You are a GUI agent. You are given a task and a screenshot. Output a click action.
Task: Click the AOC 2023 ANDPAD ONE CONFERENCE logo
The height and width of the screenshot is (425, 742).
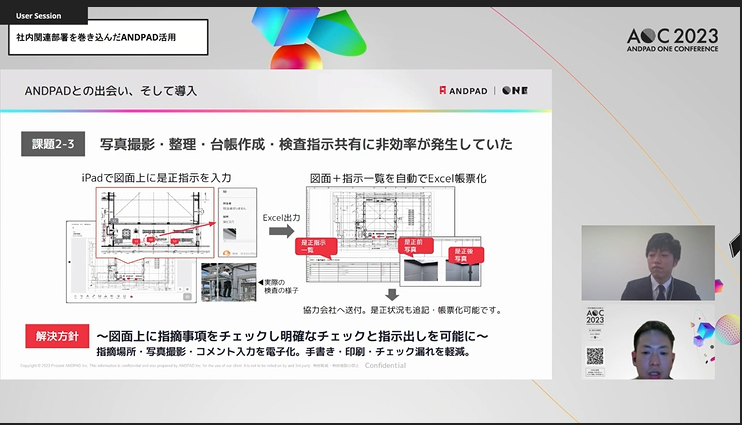tap(672, 40)
